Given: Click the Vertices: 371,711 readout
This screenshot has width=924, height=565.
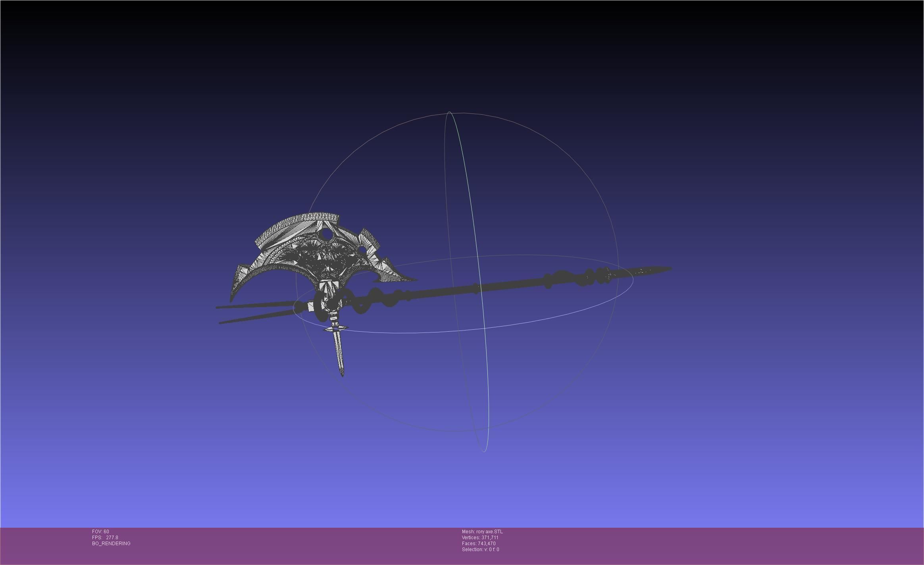Looking at the screenshot, I should (x=480, y=538).
